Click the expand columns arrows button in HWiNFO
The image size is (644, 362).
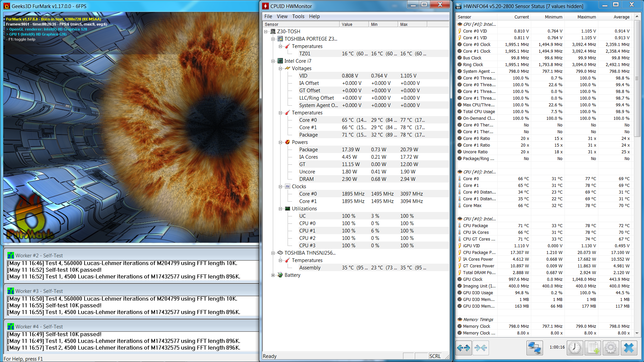tap(463, 348)
